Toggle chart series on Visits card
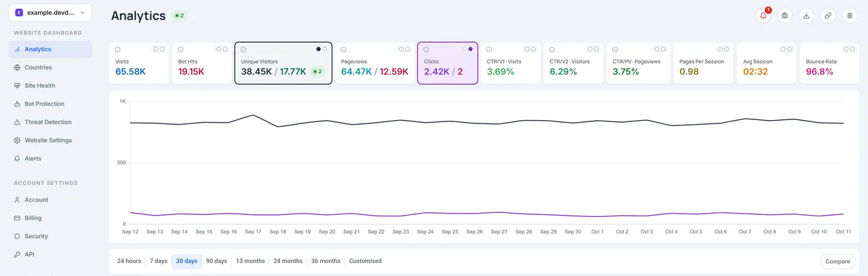The width and height of the screenshot is (868, 276). pyautogui.click(x=159, y=49)
